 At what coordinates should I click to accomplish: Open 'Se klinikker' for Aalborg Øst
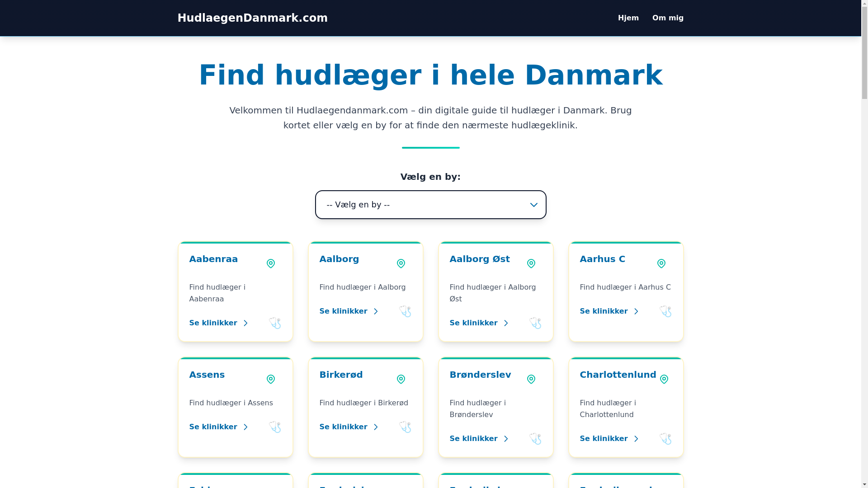[480, 323]
